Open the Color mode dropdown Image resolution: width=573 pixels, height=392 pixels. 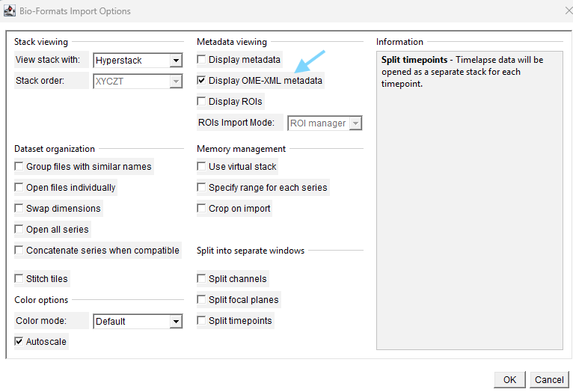pyautogui.click(x=138, y=322)
